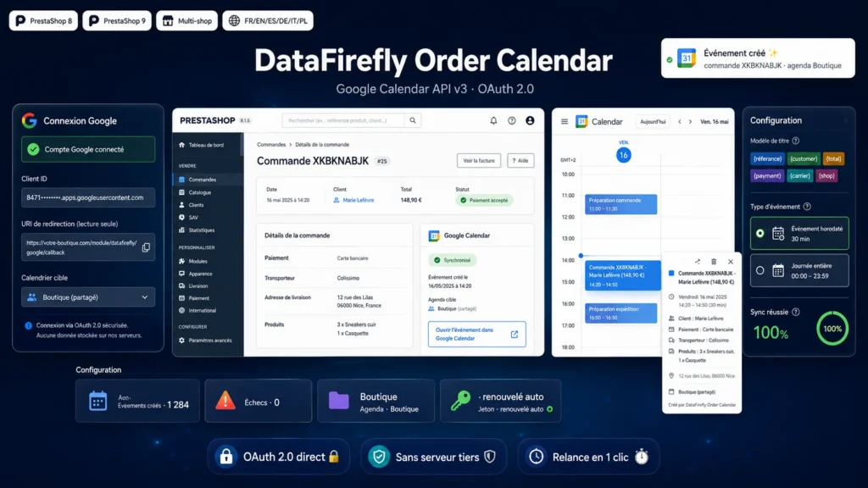The image size is (868, 488).
Task: Click the Aide button
Action: point(520,160)
